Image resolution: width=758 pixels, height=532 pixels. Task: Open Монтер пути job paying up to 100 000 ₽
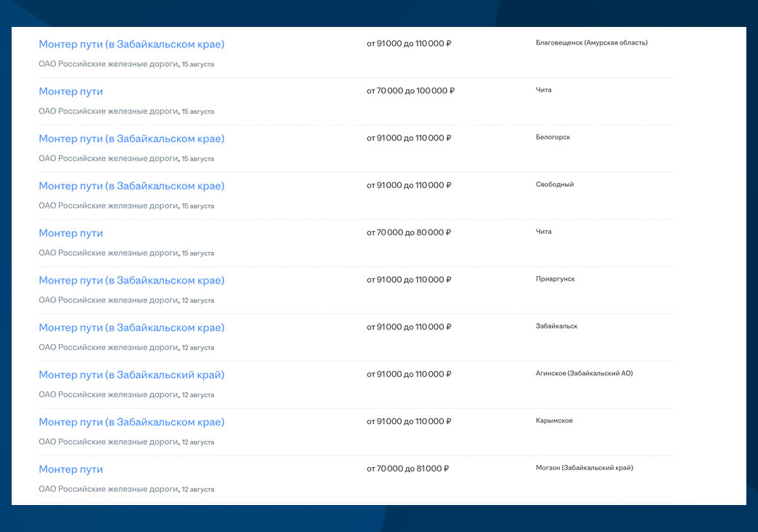coord(71,91)
